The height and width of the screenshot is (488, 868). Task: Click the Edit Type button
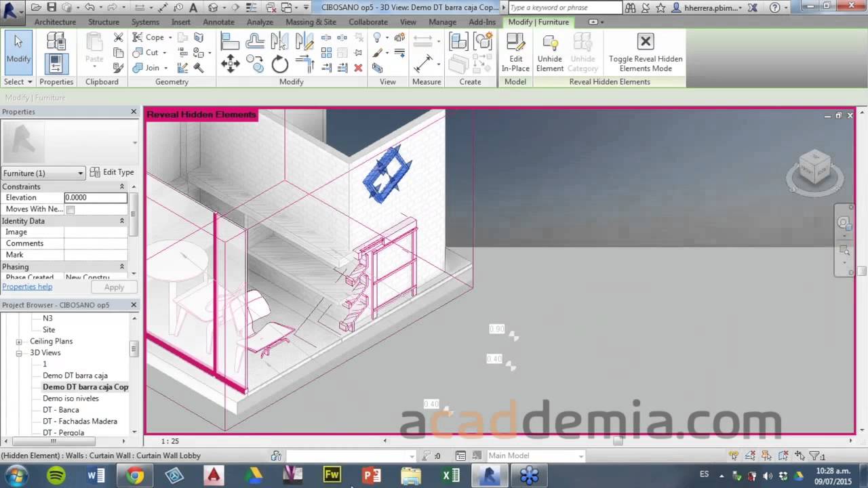tap(113, 172)
